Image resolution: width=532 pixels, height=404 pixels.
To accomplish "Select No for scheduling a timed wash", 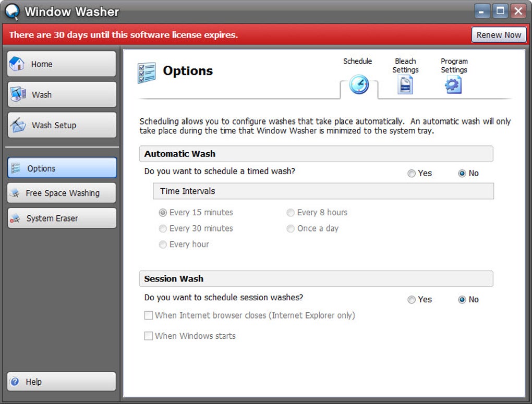I will point(462,174).
